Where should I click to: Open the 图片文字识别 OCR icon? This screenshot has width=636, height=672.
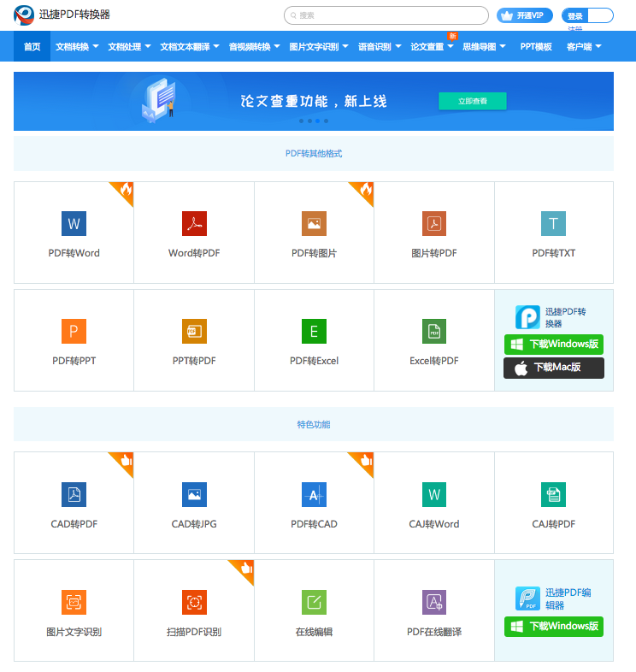point(74,602)
